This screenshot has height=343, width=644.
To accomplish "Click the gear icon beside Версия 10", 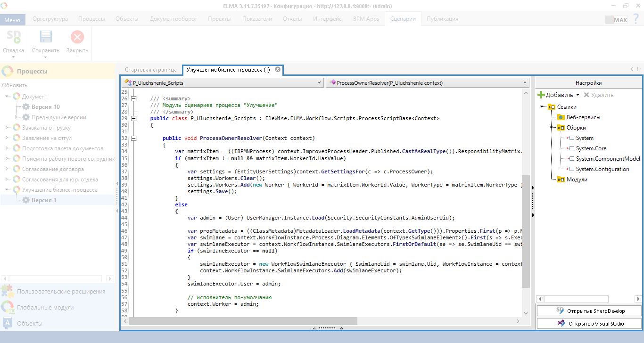I will tap(26, 107).
